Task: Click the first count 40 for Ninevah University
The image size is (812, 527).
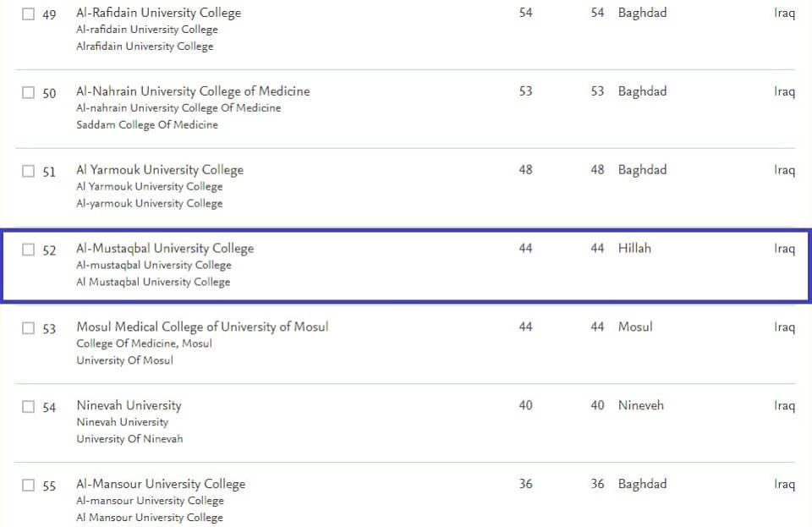Action: 525,405
